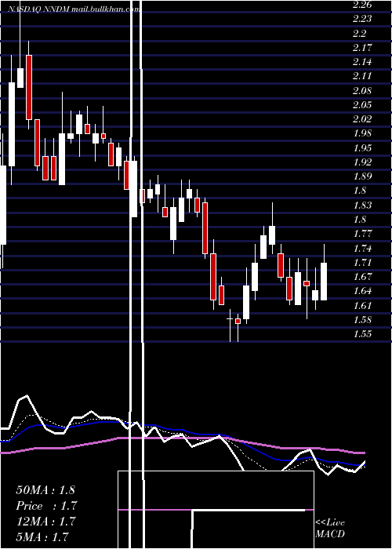
Task: Click the chart title 'NASDAQ NNDM mail.bullkhan.com'
Action: click(74, 9)
